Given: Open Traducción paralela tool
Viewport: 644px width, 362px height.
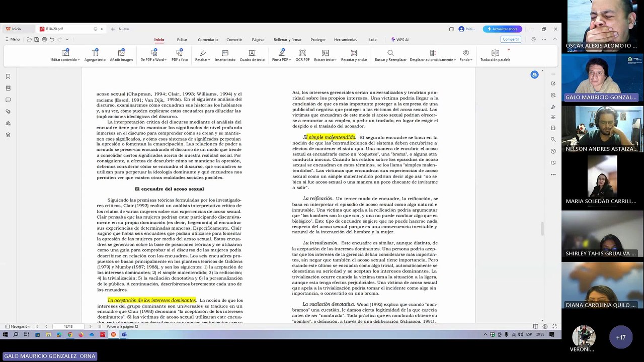Looking at the screenshot, I should [x=495, y=55].
